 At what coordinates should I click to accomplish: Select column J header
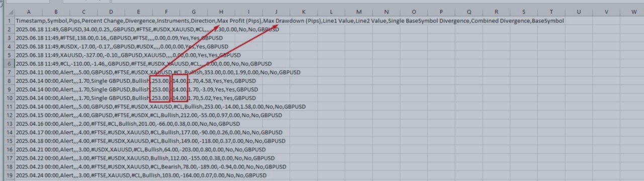point(276,12)
